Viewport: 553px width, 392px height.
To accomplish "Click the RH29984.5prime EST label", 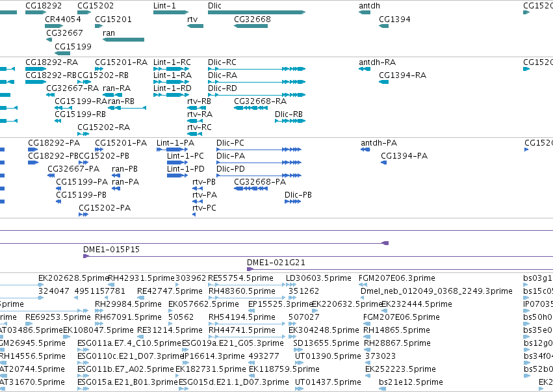I will click(x=128, y=304).
